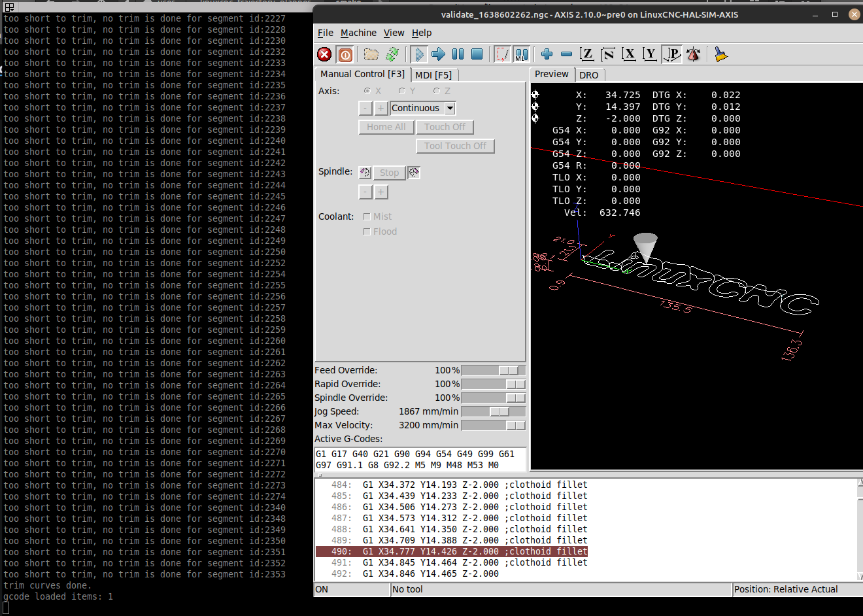Clear live plot with the brush icon
The width and height of the screenshot is (863, 616).
coord(720,54)
